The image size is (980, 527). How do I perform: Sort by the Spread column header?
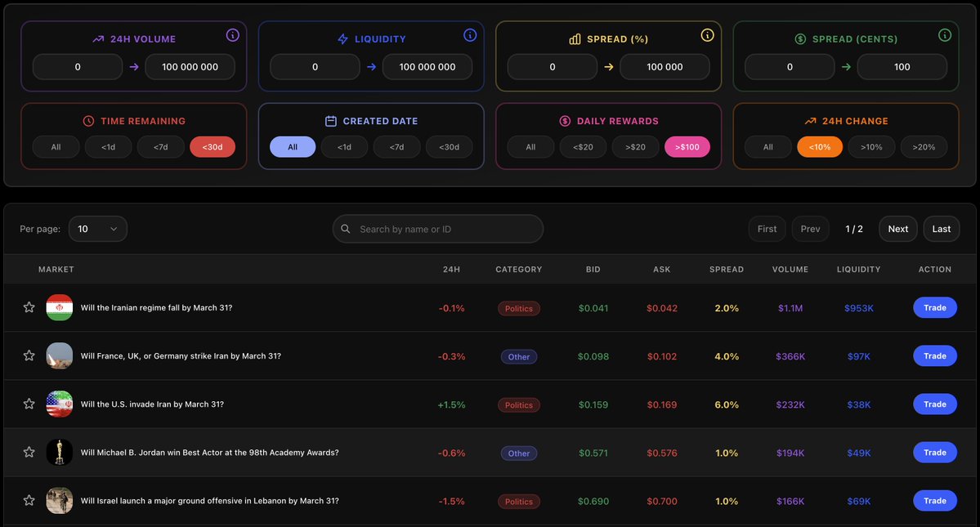[x=727, y=269]
